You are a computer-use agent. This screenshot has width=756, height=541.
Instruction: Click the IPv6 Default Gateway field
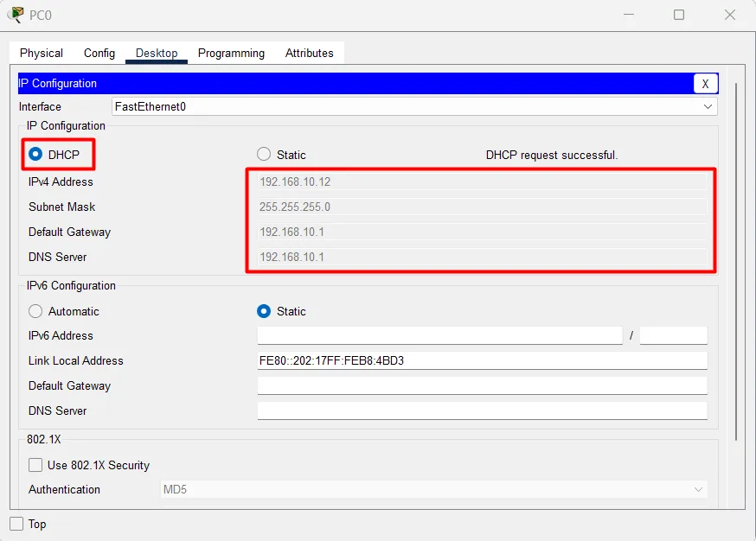tap(482, 385)
